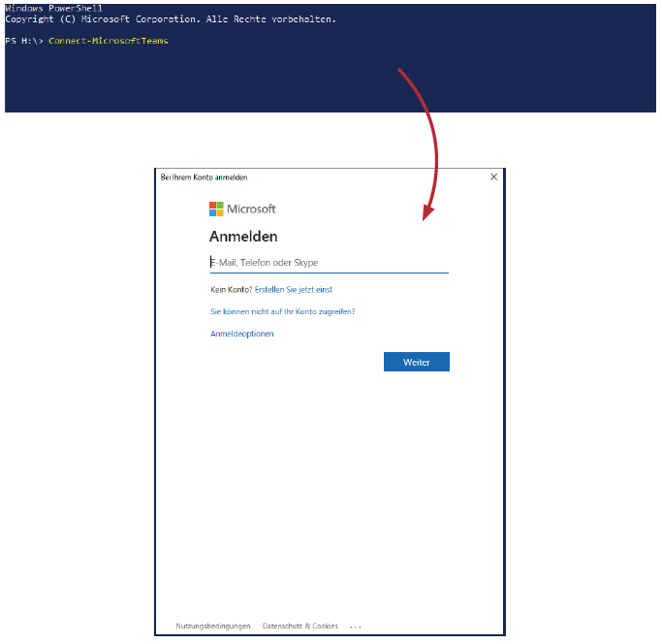Click the E-Mail, Telefon oder Skype field
The image size is (662, 644).
tap(330, 263)
